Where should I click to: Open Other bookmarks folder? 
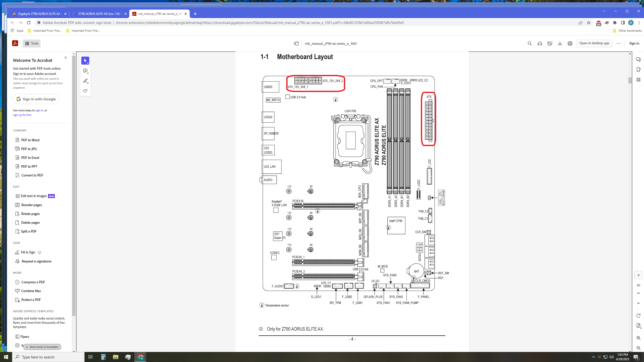(x=627, y=31)
